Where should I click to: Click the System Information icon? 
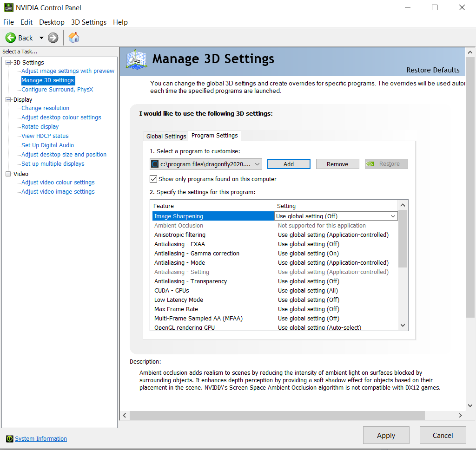[10, 438]
